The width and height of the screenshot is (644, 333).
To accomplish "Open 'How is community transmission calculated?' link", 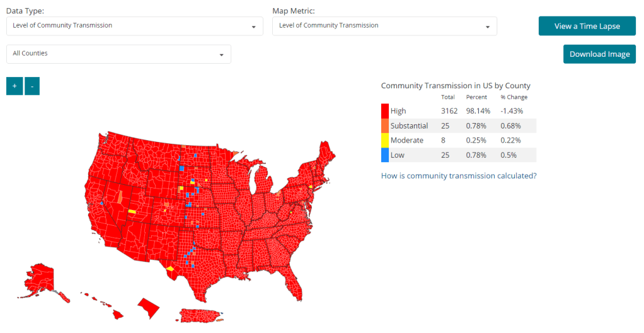I will pyautogui.click(x=459, y=175).
